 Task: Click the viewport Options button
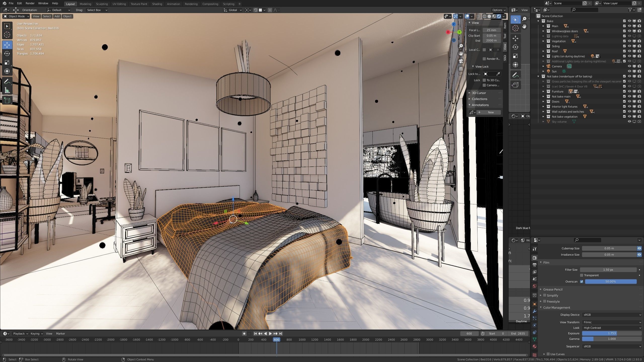pos(499,10)
